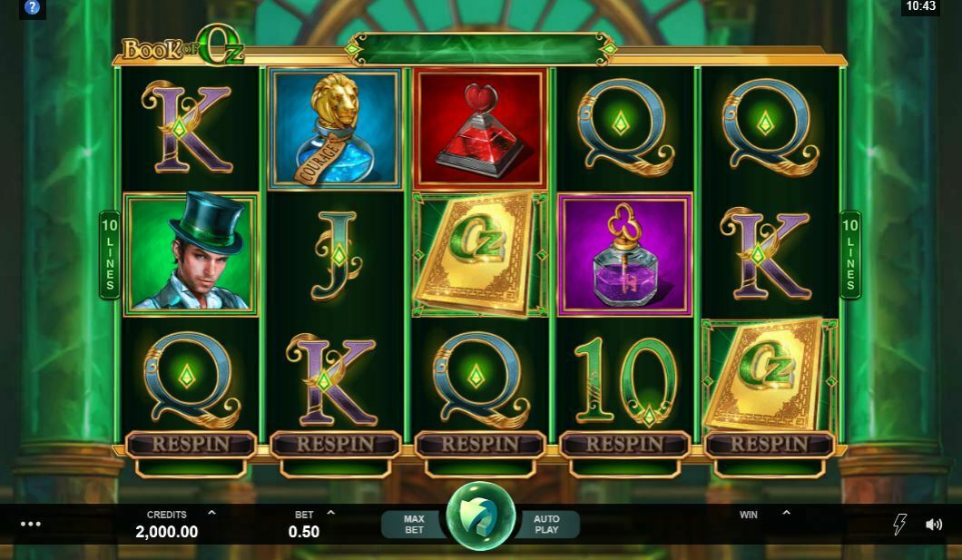Spin the reels with green orb button

click(x=480, y=516)
